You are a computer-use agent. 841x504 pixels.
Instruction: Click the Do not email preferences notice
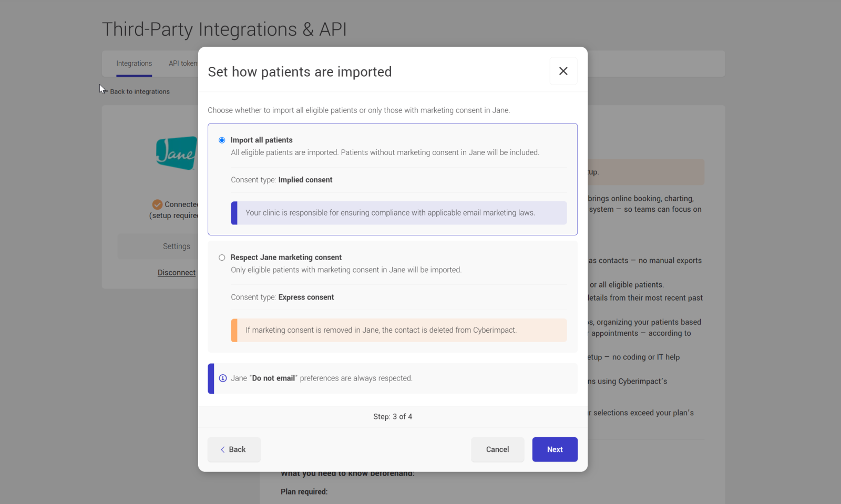[393, 378]
